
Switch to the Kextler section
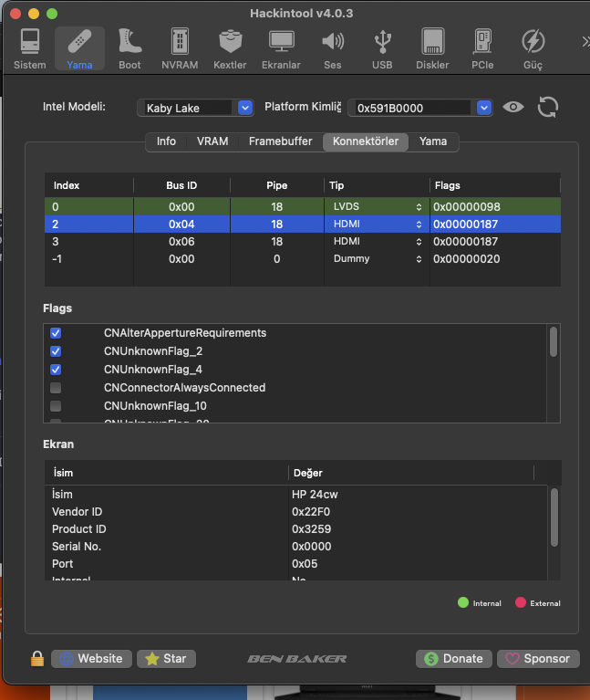(230, 48)
